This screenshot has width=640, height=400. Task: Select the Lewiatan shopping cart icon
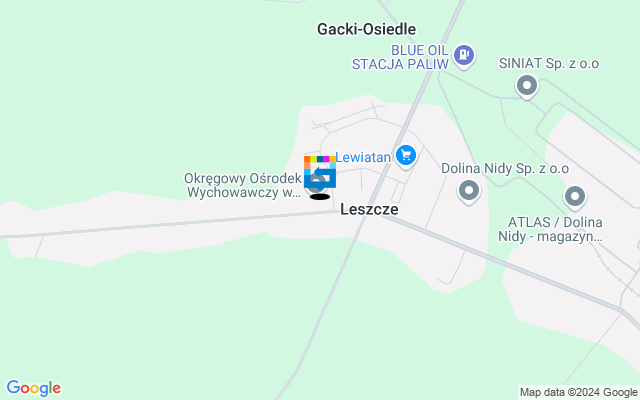(x=406, y=156)
